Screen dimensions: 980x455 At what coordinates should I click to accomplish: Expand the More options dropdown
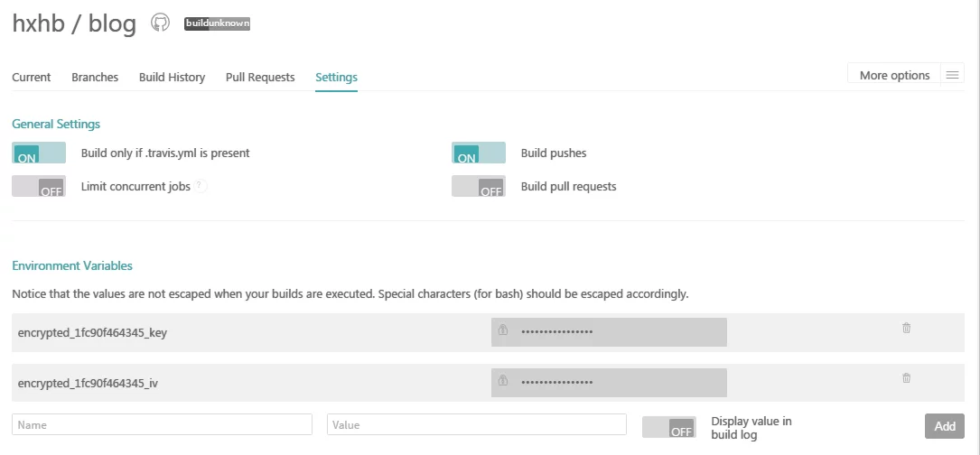(x=894, y=75)
